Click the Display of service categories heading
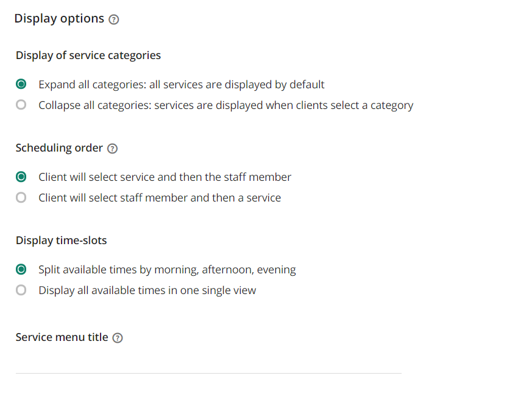This screenshot has width=532, height=400. pos(88,55)
